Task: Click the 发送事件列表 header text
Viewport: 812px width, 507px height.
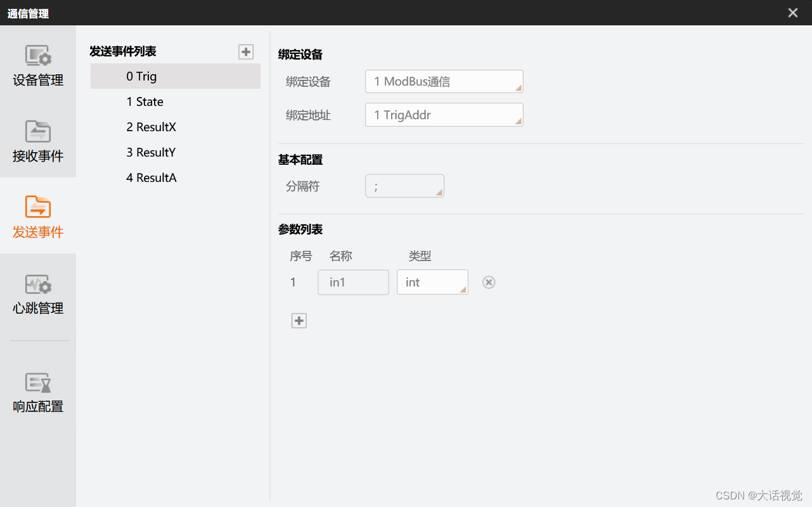Action: tap(123, 51)
